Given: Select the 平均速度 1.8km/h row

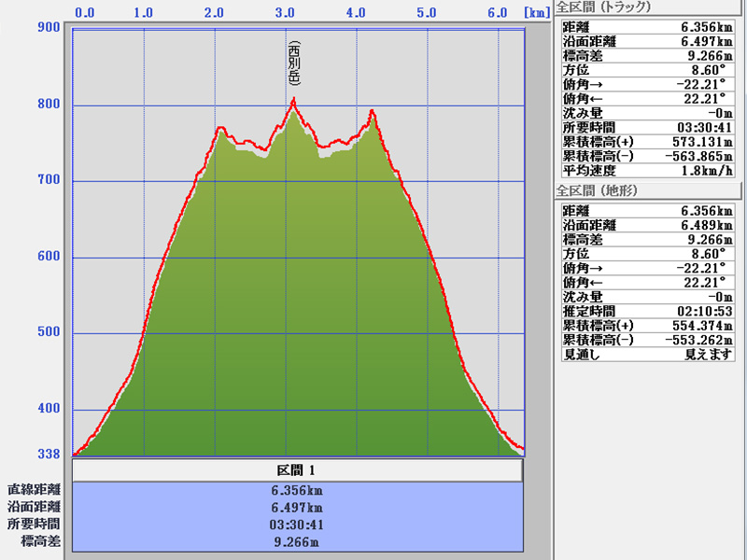Looking at the screenshot, I should (x=652, y=170).
